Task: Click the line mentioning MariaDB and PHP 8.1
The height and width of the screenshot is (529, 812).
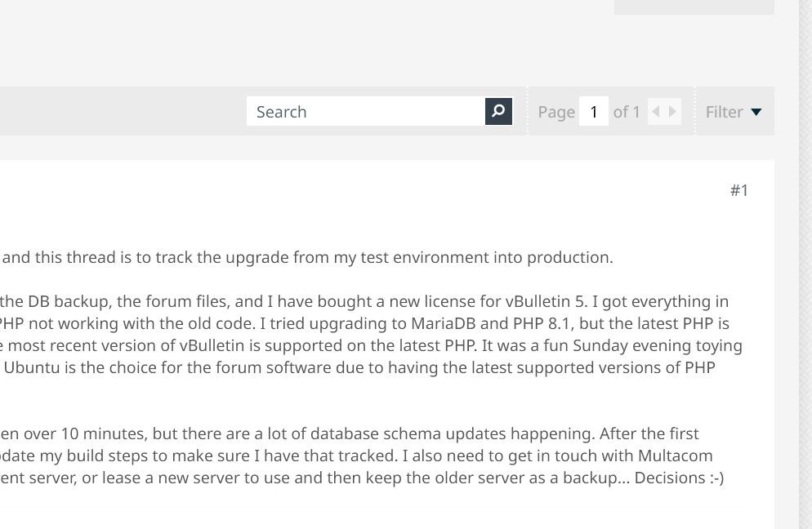Action: click(364, 323)
